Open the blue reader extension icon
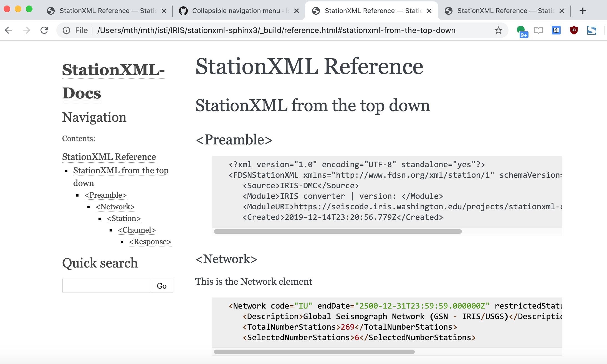Screen dimensions: 607x364 (556, 30)
